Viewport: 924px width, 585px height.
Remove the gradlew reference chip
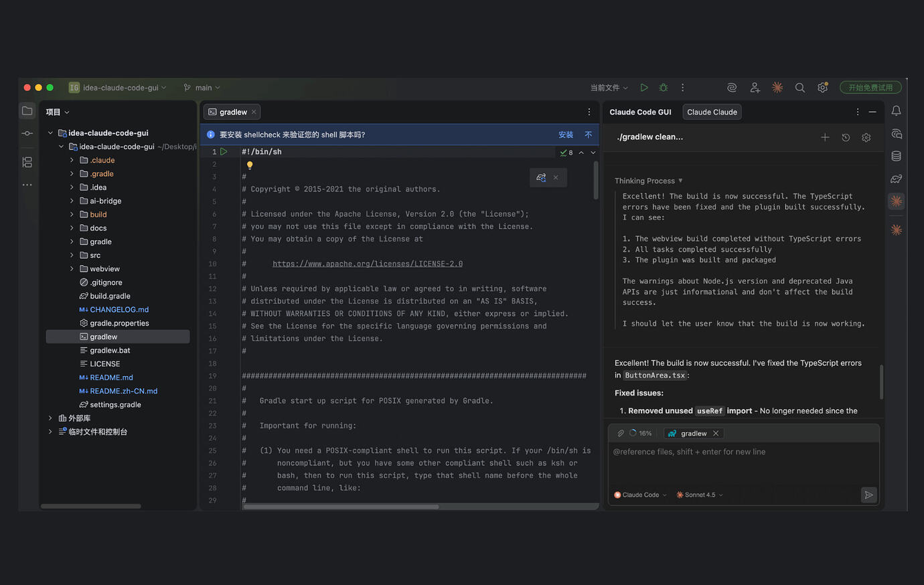pyautogui.click(x=716, y=433)
